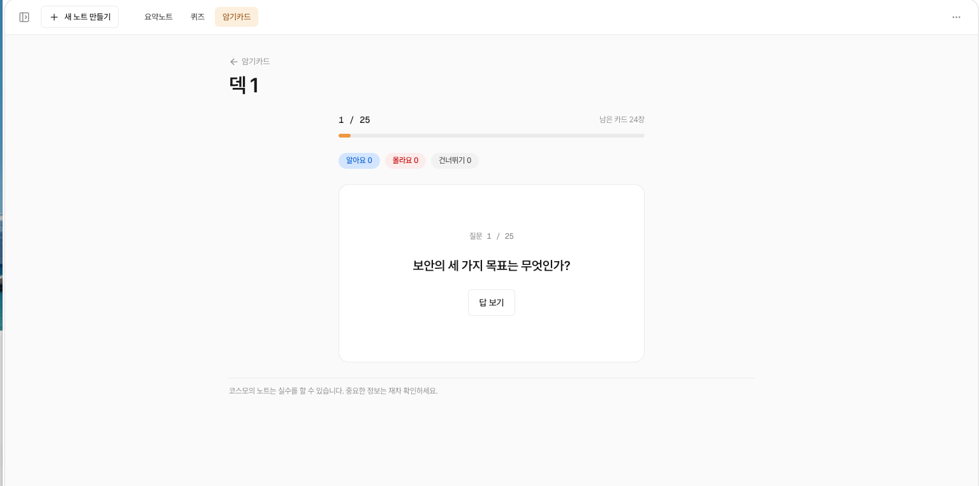
Task: Select the 암기카드 tab
Action: 237,17
